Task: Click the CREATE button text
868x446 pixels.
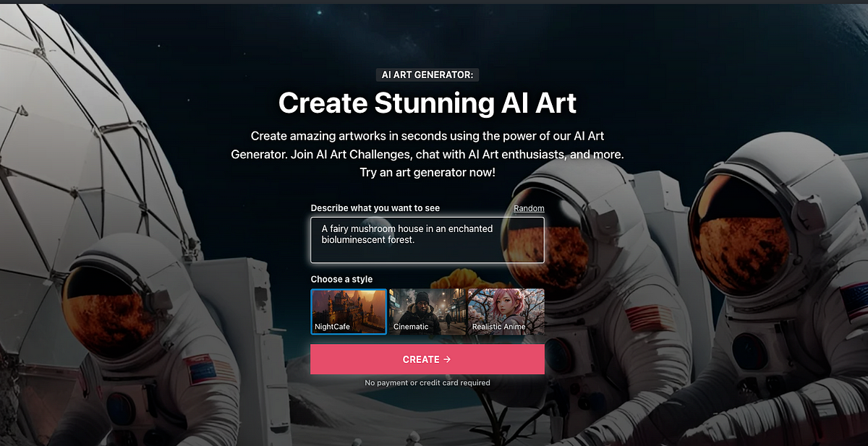Action: [x=421, y=359]
